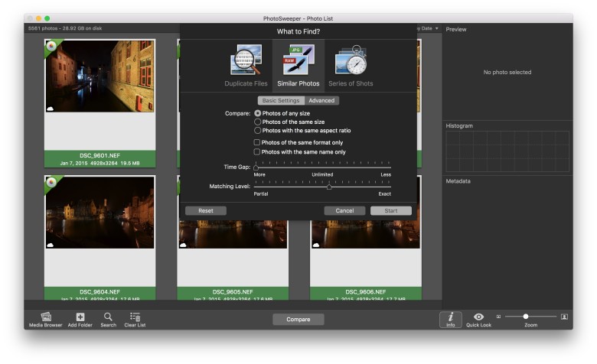Click the cloud icon on DSC_9606.NEF thumbnail

coord(316,245)
